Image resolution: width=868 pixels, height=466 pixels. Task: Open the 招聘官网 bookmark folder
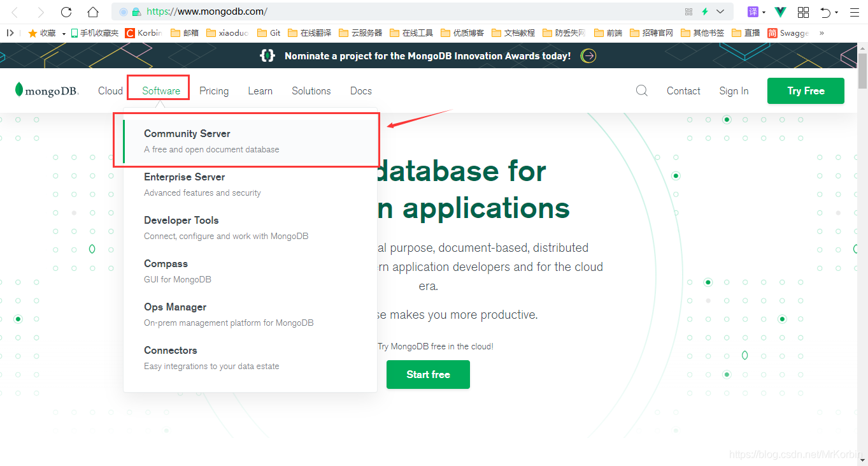tap(651, 33)
